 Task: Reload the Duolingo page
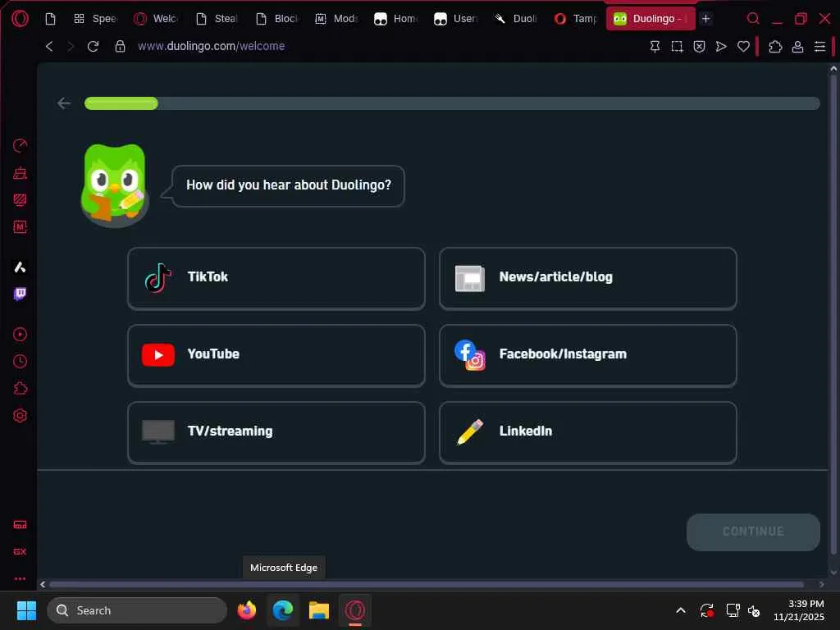tap(93, 46)
